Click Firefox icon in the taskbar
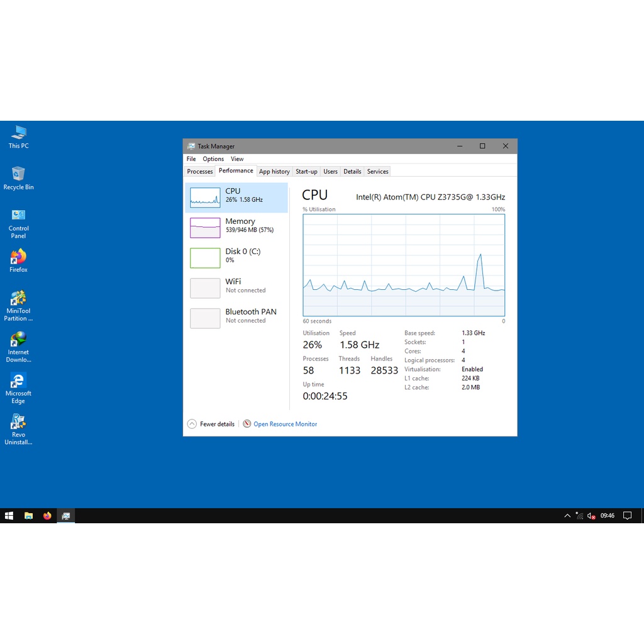644x644 pixels. pos(47,516)
